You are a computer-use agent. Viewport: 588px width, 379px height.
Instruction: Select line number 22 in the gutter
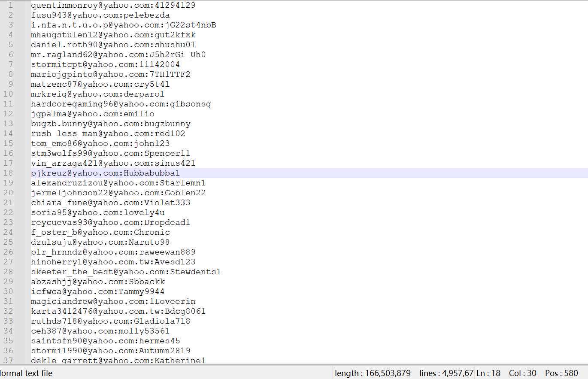pyautogui.click(x=8, y=212)
